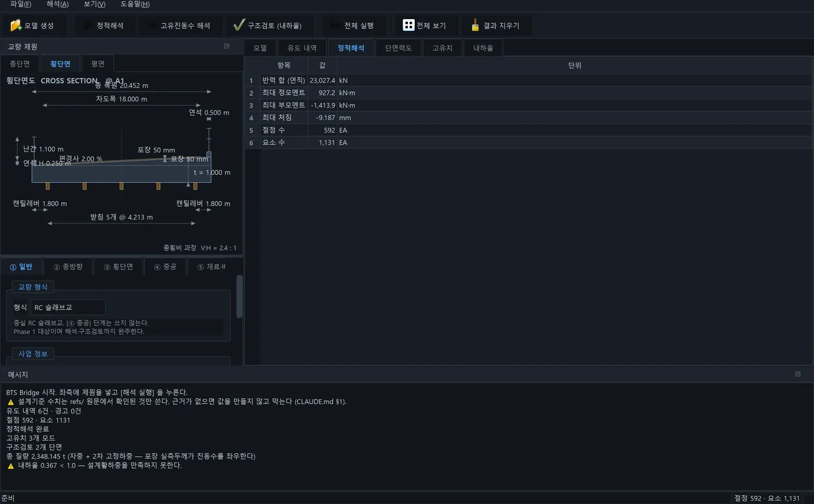
Task: Float the 교량 제원 panel with its icon
Action: click(227, 46)
